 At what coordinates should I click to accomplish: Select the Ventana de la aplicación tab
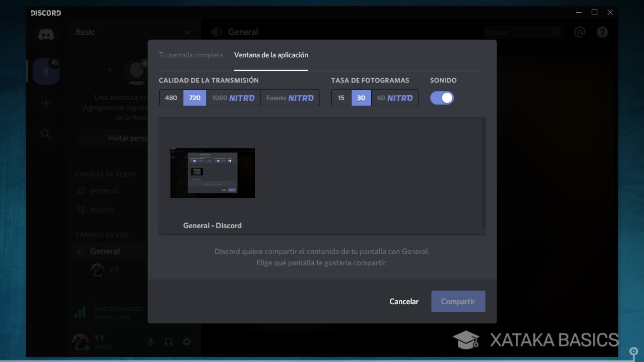coord(271,55)
